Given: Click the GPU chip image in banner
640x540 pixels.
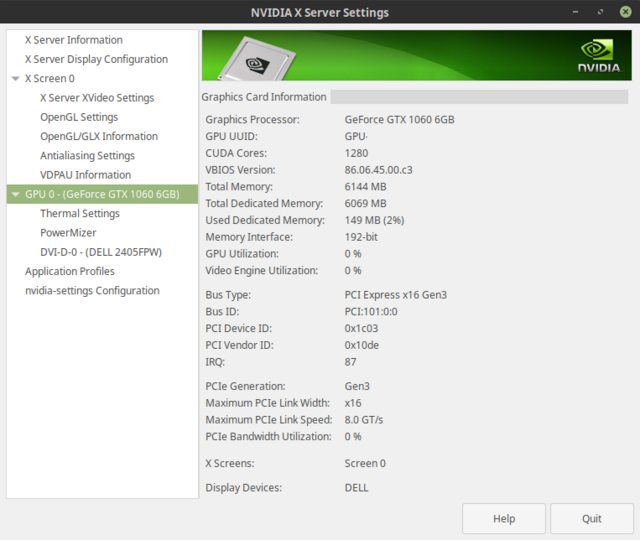Looking at the screenshot, I should tap(258, 59).
